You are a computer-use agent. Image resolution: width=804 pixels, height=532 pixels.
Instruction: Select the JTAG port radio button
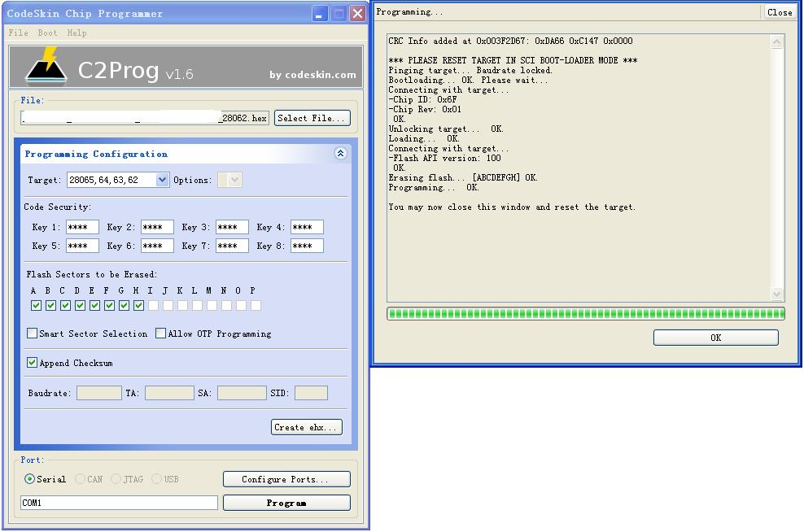point(116,478)
